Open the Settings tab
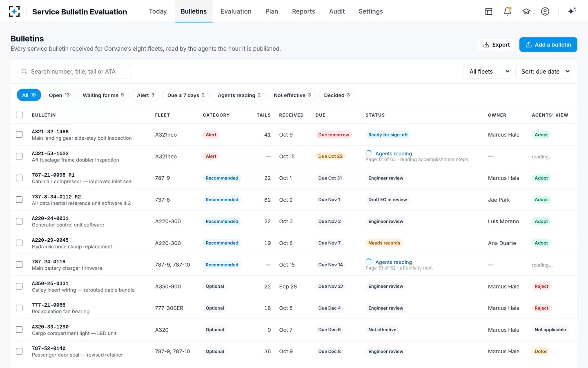 pyautogui.click(x=371, y=11)
